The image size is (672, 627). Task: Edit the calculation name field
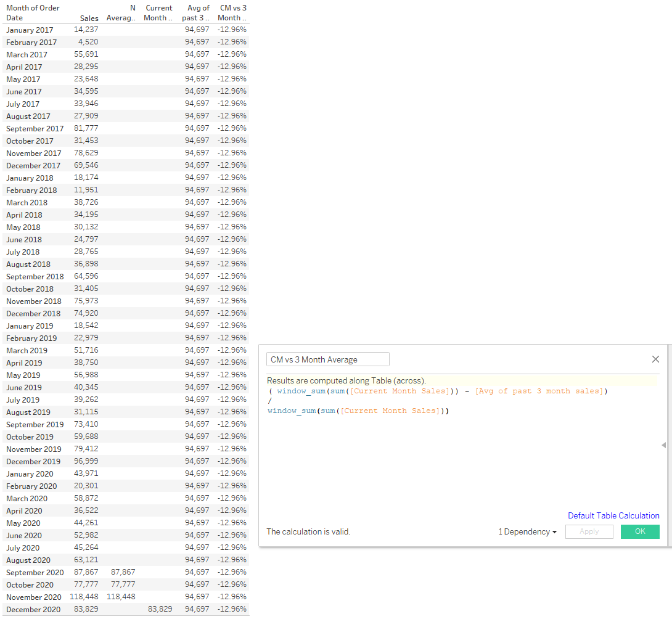328,359
